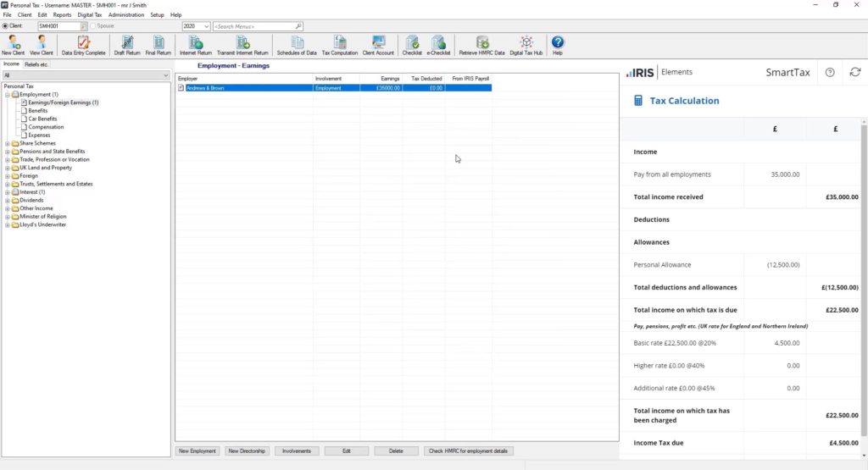Switch to the Reliefs etc. tab
The height and width of the screenshot is (470, 868).
coord(36,64)
